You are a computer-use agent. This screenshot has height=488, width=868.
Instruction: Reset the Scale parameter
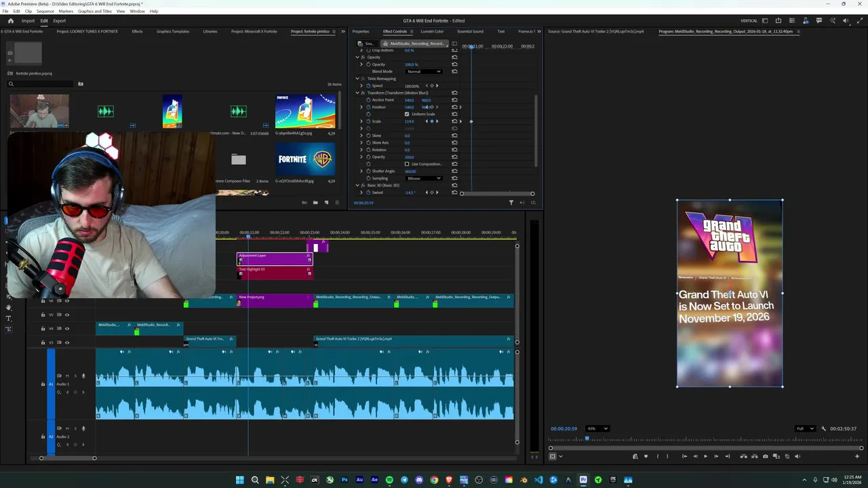454,121
